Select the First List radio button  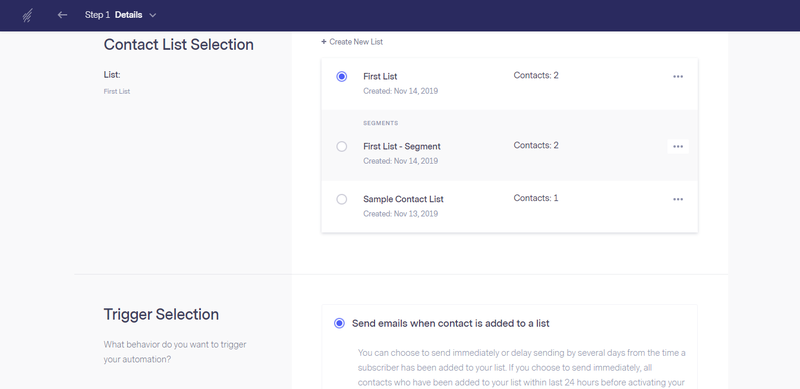[x=342, y=77]
